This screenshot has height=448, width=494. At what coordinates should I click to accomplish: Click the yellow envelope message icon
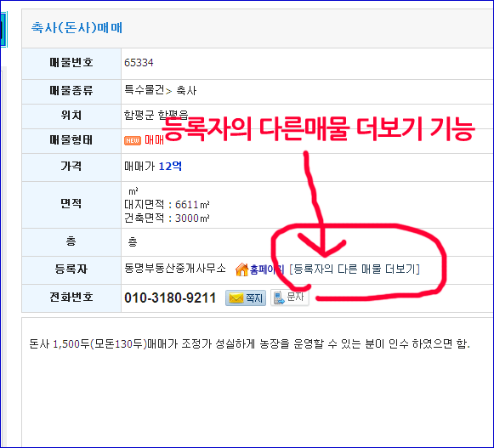pyautogui.click(x=236, y=298)
